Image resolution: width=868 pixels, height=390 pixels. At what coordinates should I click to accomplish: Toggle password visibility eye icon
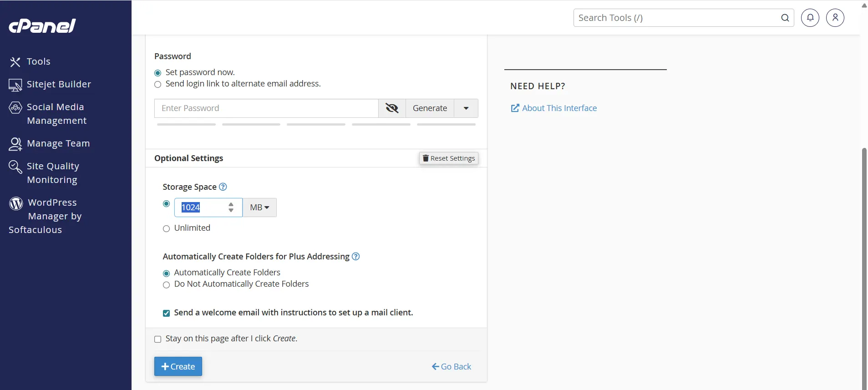[x=392, y=108]
